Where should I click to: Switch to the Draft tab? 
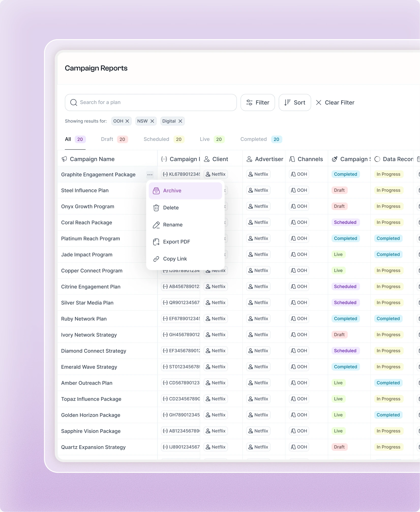(x=114, y=139)
